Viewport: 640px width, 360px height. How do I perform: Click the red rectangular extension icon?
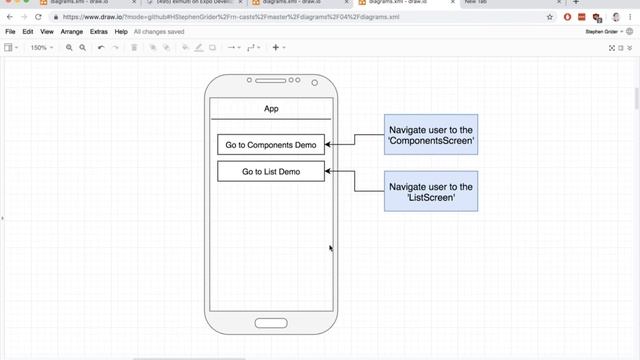pos(582,17)
